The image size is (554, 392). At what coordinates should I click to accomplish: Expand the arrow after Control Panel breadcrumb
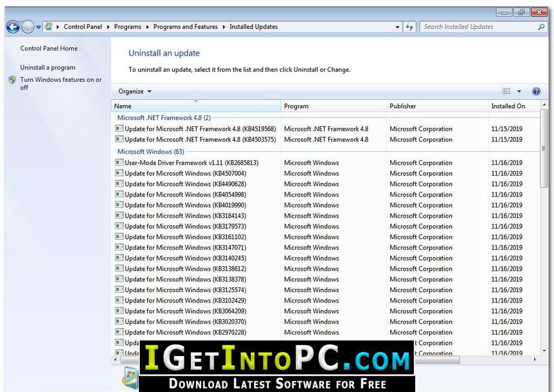[108, 27]
